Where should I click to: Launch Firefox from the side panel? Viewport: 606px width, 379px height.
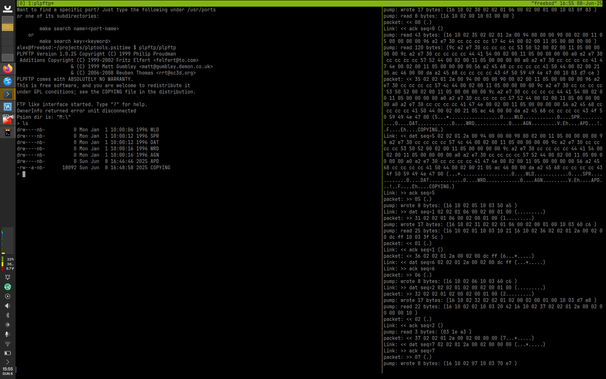click(x=8, y=69)
